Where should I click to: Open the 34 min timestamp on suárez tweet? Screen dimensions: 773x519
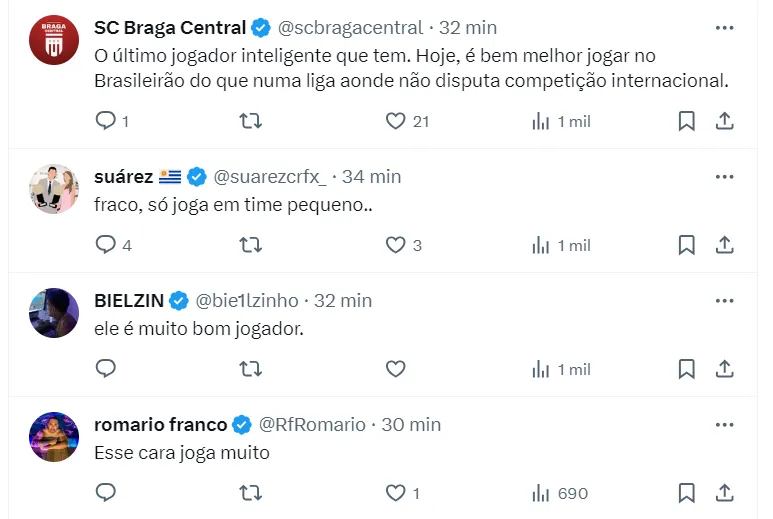371,176
